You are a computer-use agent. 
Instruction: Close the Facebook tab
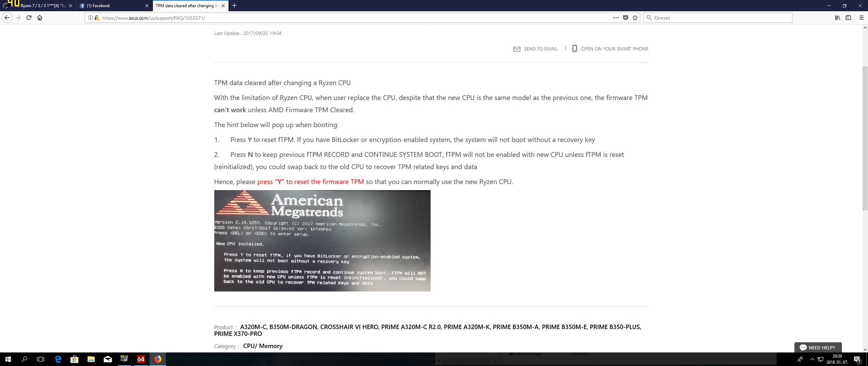147,5
